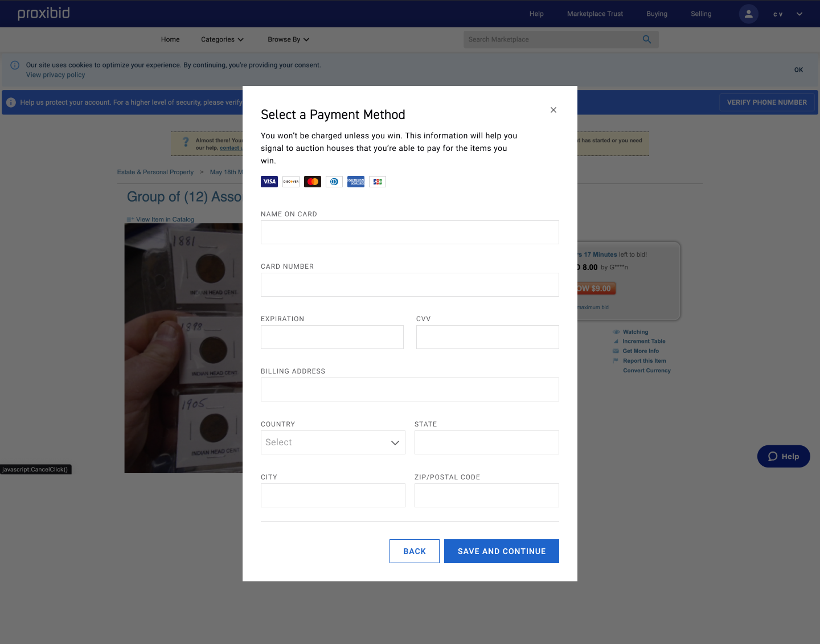Click the user account avatar icon
Screen dimensions: 820x644
[749, 14]
